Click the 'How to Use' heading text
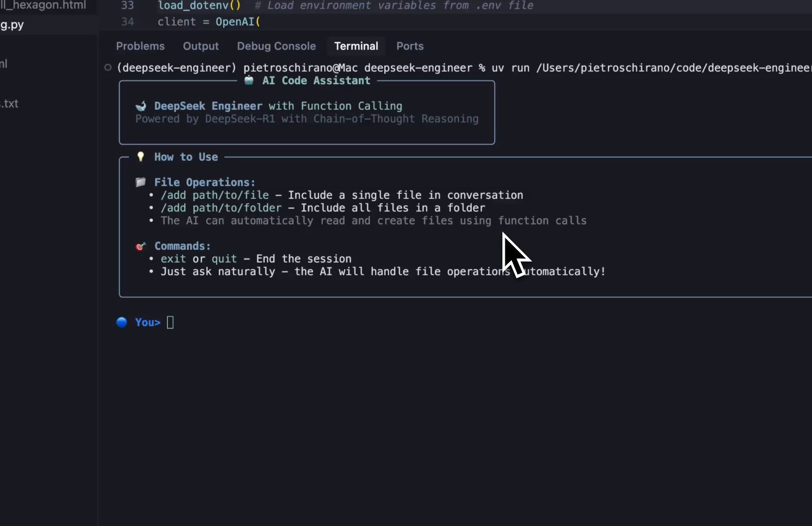Image resolution: width=812 pixels, height=526 pixels. (x=186, y=157)
